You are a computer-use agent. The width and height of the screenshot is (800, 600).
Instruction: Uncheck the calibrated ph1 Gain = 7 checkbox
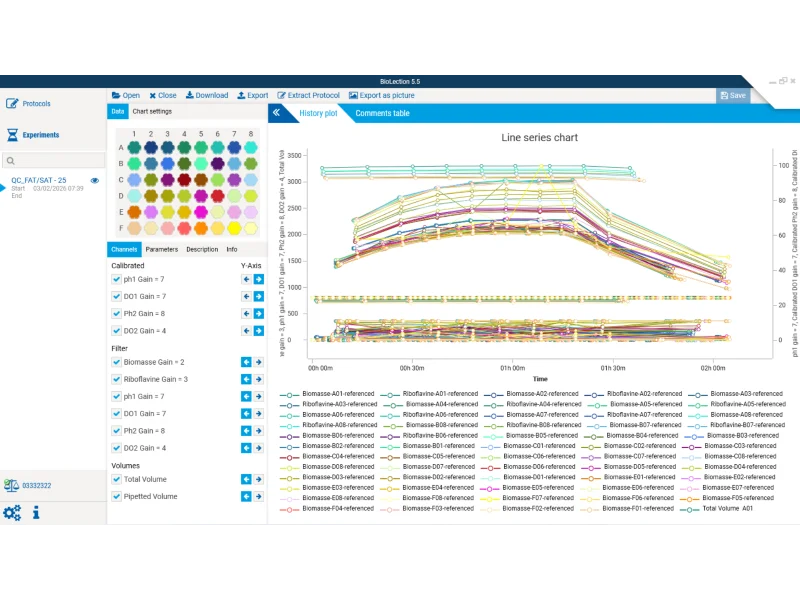click(x=116, y=279)
